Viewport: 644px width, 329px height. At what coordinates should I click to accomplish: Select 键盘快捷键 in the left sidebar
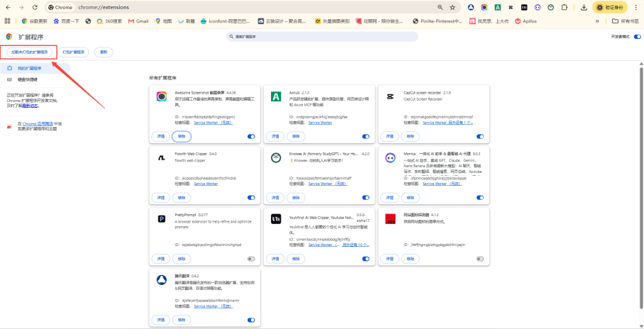tap(28, 79)
